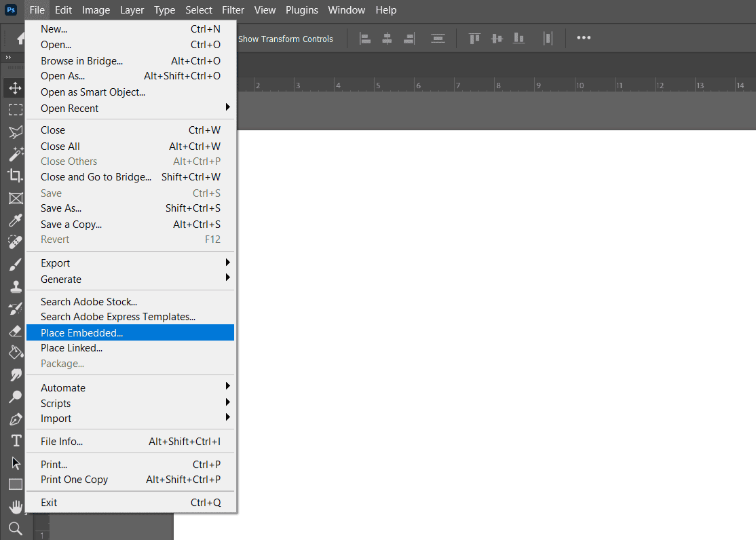Select the Paint Bucket tool

(x=16, y=353)
